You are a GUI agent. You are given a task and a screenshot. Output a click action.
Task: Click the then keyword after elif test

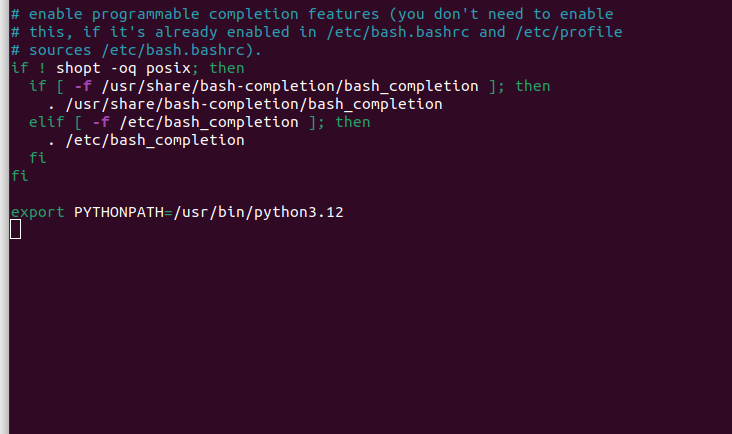(x=353, y=122)
